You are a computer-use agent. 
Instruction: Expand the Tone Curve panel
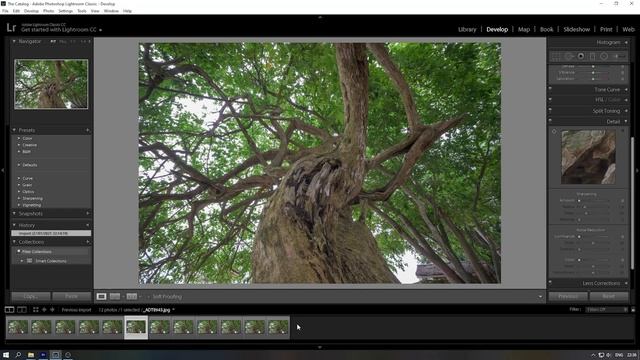tap(627, 90)
